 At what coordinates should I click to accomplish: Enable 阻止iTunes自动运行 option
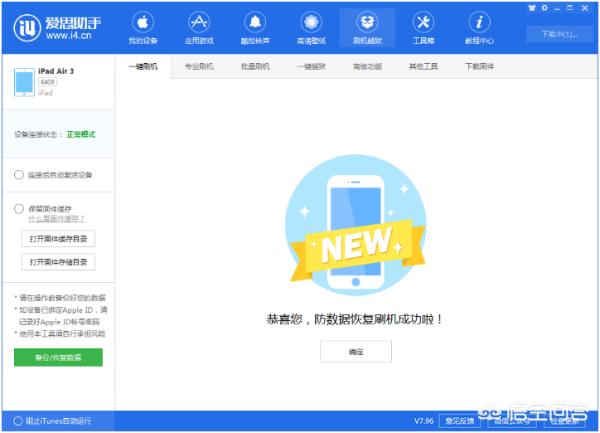tap(18, 420)
